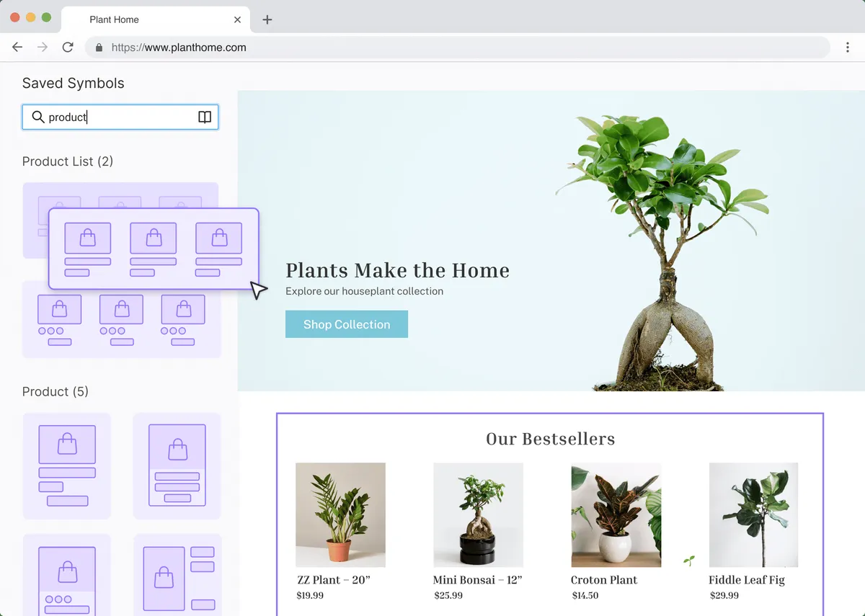Close the Plant Home tab
Screen dimensions: 865x616
pyautogui.click(x=237, y=19)
